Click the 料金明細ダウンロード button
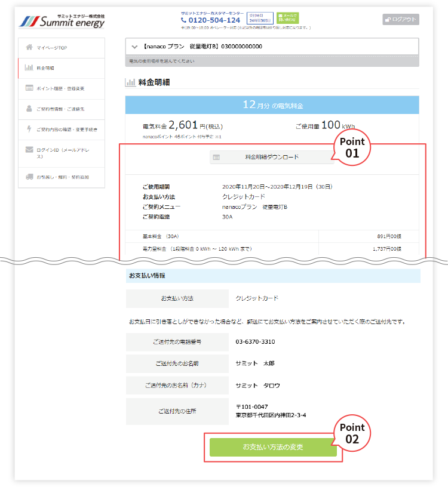 click(272, 157)
